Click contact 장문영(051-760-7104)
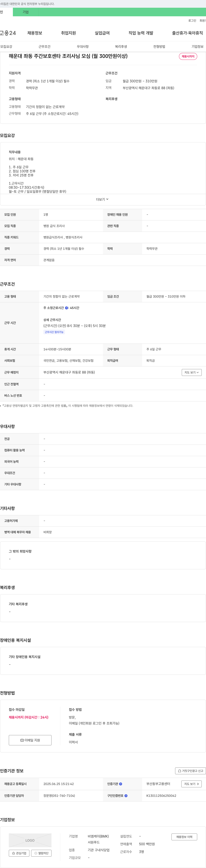Viewport: 206px width, 868px height. [x=59, y=796]
